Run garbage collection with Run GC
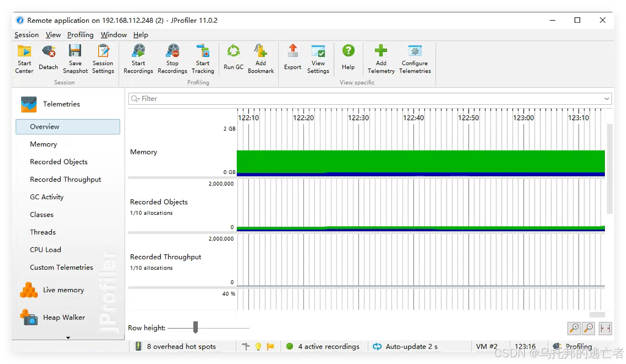Image resolution: width=626 pixels, height=364 pixels. point(233,57)
